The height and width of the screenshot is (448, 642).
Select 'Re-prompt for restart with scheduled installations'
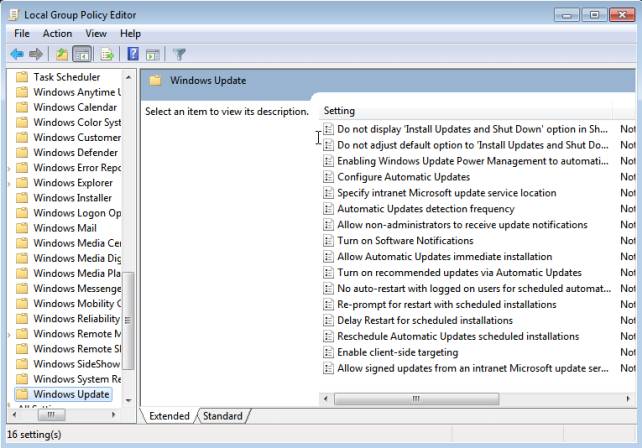447,305
